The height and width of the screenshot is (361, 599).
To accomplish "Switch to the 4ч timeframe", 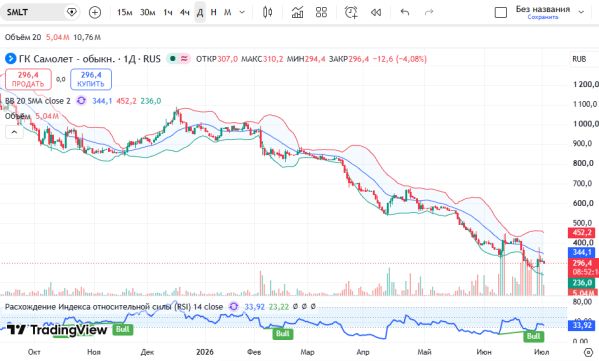I will click(x=185, y=12).
